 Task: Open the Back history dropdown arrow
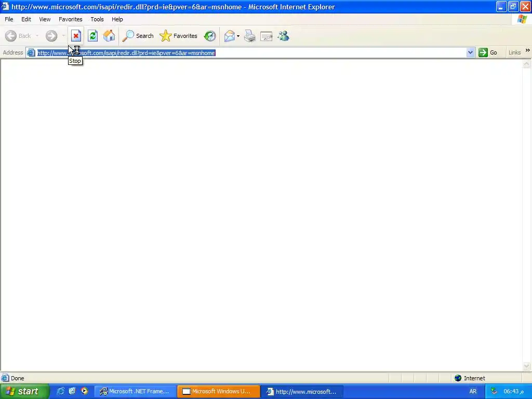(x=37, y=36)
